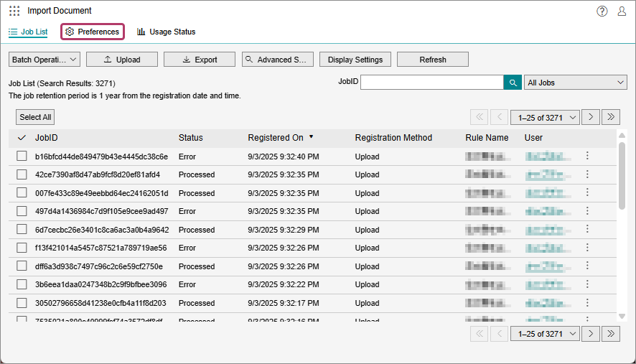Tick checkbox for job 3b6eea1daa0247348b2c9f9bfbee3096

(22, 284)
